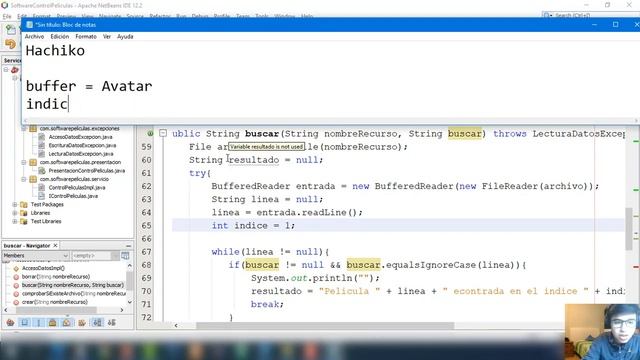Click the editor vertical scrollbar thumb

(629, 229)
